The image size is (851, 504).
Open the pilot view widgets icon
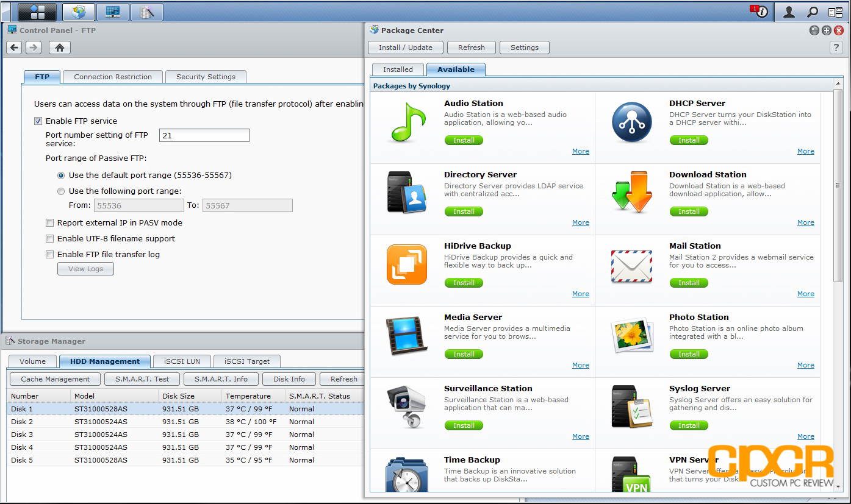(x=836, y=12)
